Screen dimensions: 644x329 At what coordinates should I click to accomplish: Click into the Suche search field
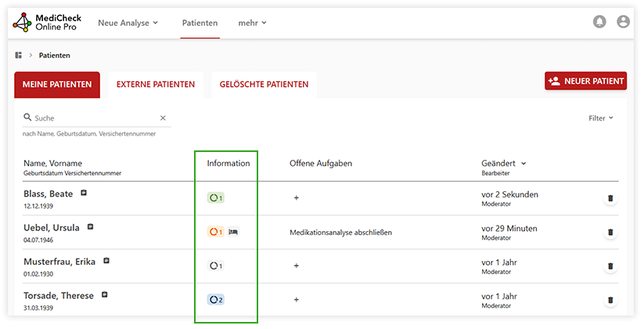point(94,118)
